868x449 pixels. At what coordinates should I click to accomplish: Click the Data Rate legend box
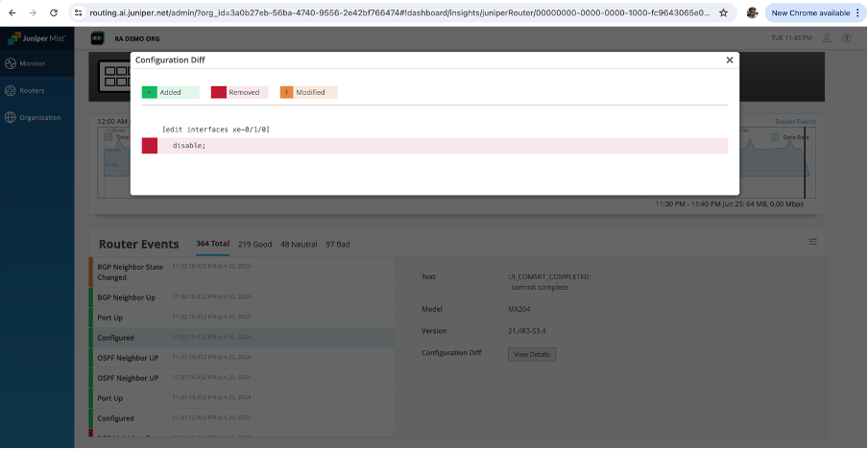point(775,136)
